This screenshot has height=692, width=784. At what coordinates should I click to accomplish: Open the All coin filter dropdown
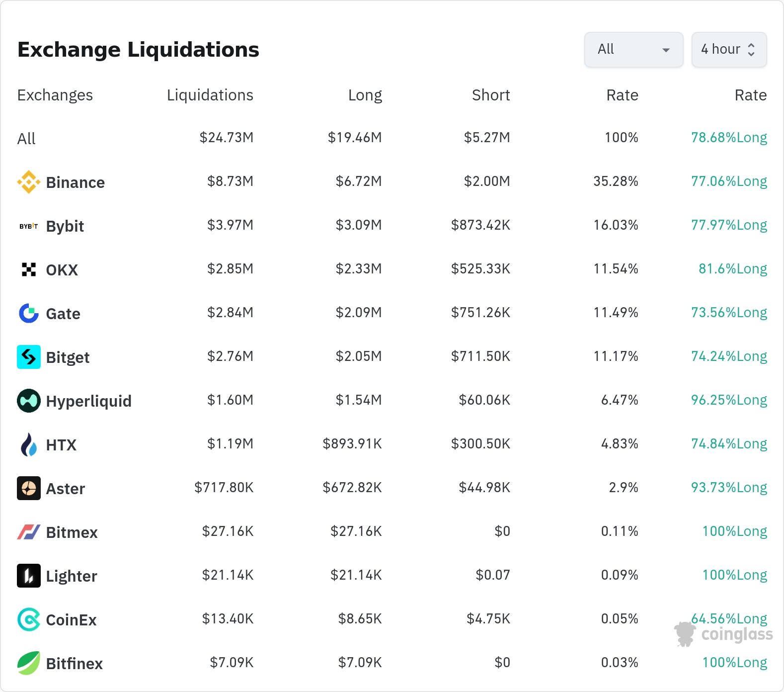point(633,50)
